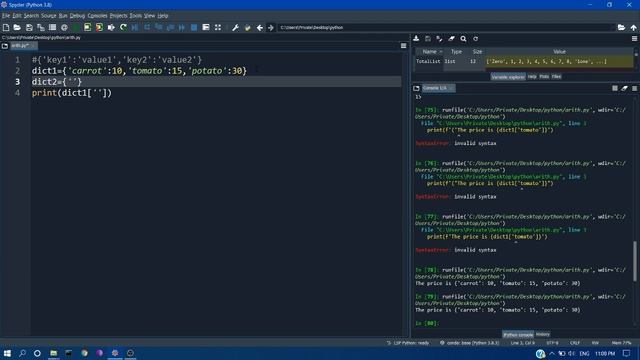
Task: Open Variable explorer pane options hamburger menu
Action: [x=634, y=38]
